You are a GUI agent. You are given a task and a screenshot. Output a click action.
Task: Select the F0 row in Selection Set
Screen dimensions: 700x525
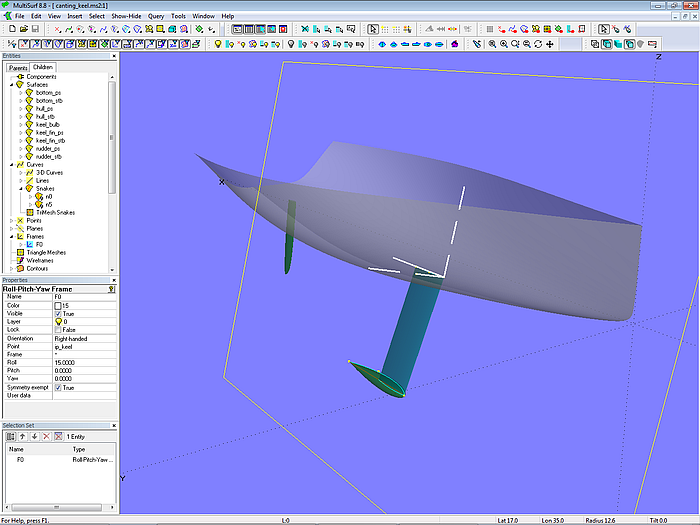click(20, 459)
